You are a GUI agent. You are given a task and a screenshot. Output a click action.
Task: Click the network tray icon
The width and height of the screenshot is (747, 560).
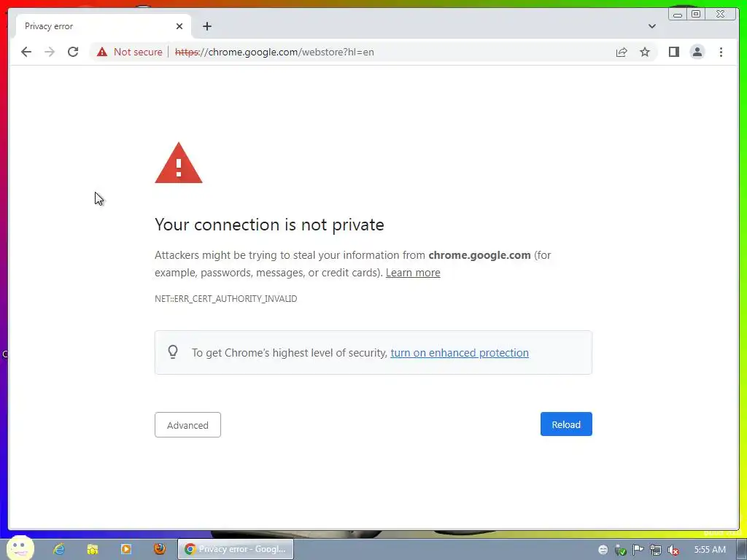point(656,550)
